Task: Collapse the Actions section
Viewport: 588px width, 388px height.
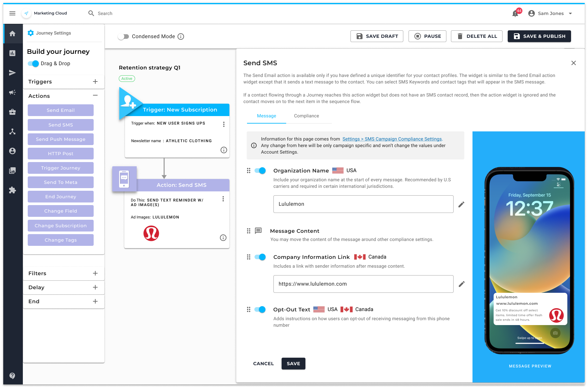Action: (x=95, y=96)
